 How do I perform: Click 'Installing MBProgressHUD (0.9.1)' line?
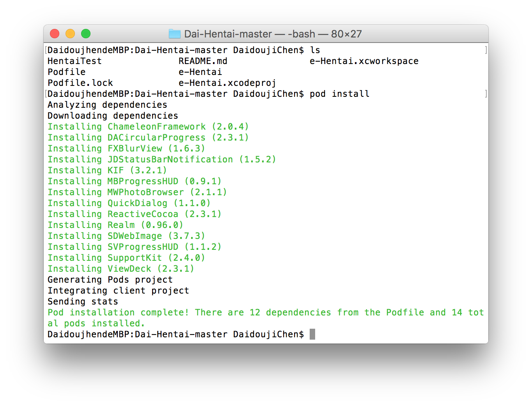point(135,182)
